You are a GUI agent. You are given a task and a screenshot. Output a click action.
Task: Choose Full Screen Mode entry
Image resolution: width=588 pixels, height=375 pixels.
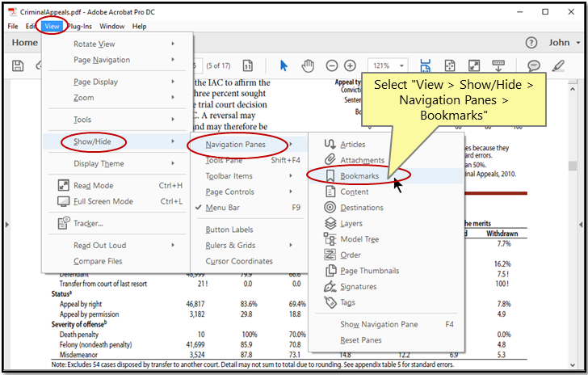(117, 201)
